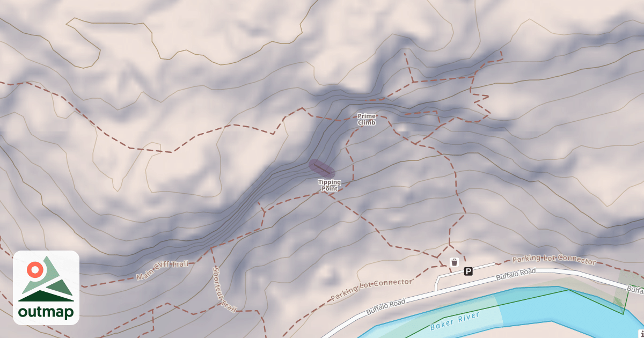
Task: Click the outmap logo badge
Action: pos(46,288)
